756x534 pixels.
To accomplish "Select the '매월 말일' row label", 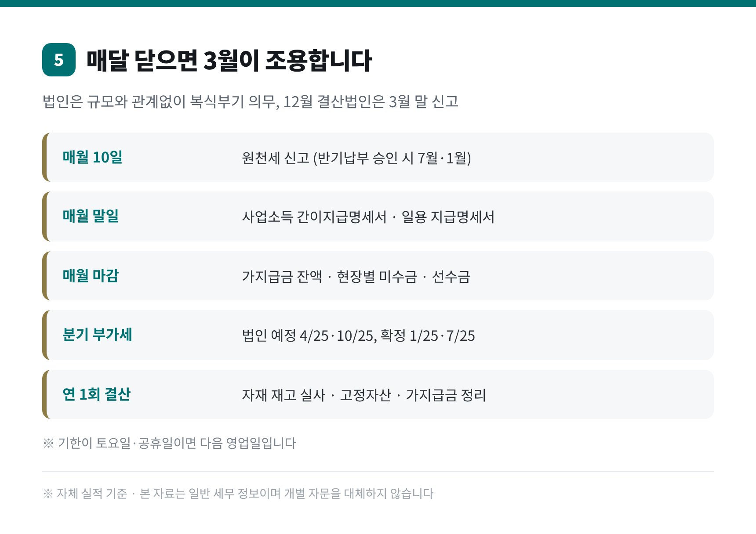I will tap(91, 216).
